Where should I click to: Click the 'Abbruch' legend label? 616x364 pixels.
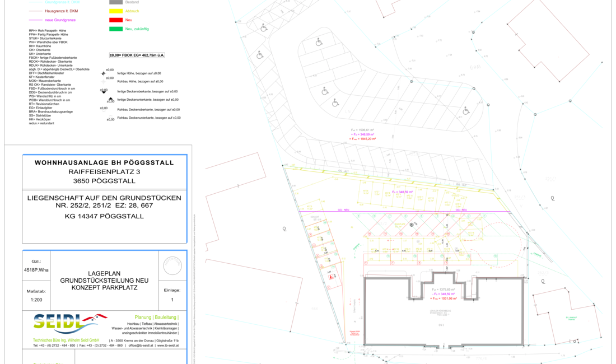(x=132, y=11)
